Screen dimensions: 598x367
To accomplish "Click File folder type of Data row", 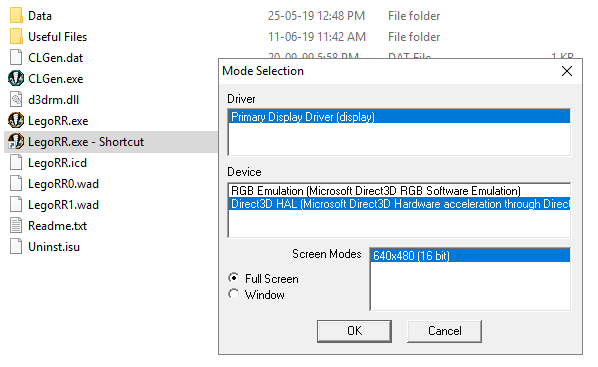I will [414, 16].
